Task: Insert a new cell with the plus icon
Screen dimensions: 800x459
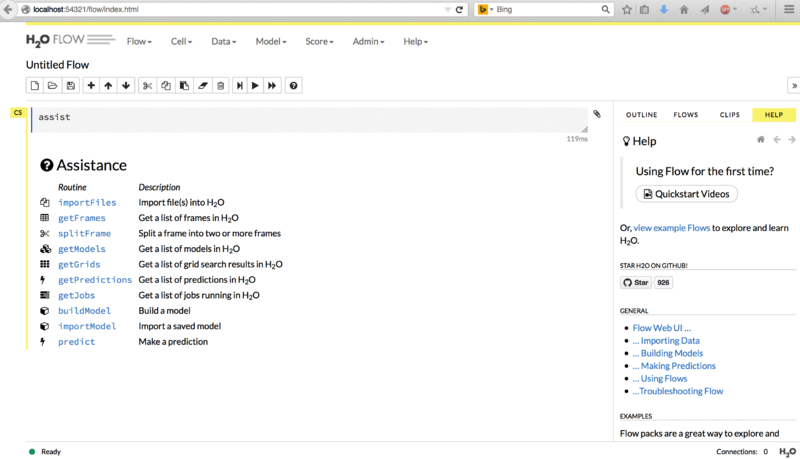Action: pos(91,86)
